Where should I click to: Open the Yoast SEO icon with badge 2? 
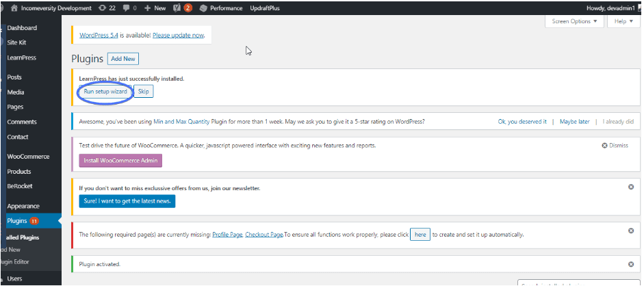coord(183,8)
